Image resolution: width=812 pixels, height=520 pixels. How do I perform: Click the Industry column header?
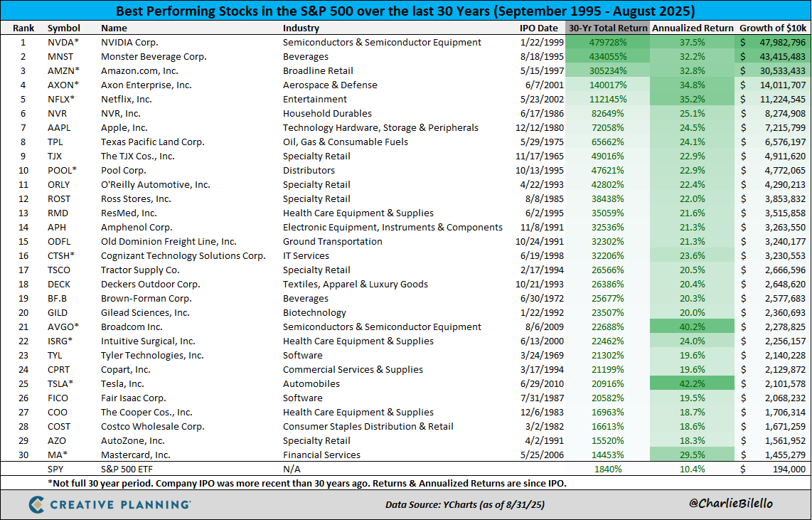click(301, 28)
